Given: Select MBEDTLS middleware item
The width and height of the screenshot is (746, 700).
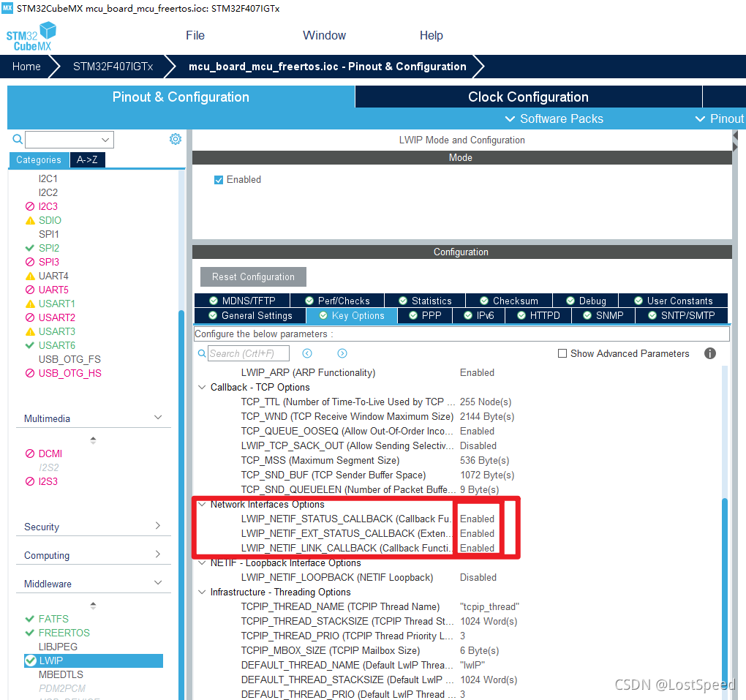Looking at the screenshot, I should coord(61,674).
